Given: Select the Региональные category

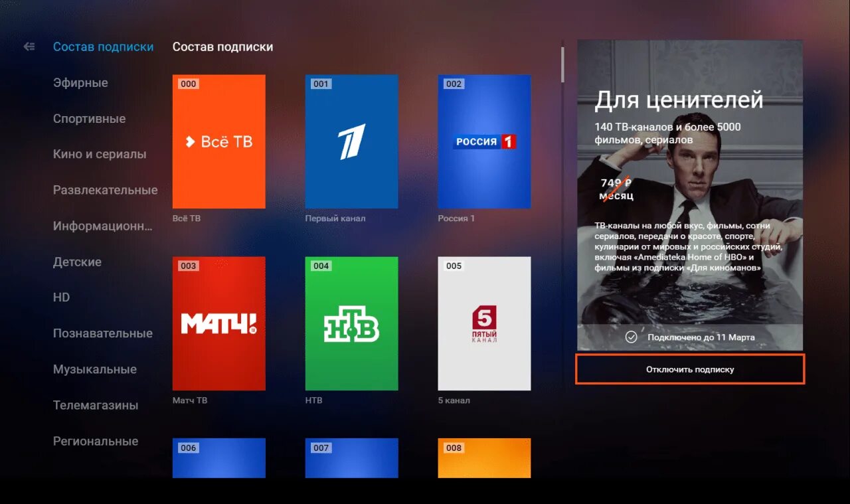Looking at the screenshot, I should 96,441.
